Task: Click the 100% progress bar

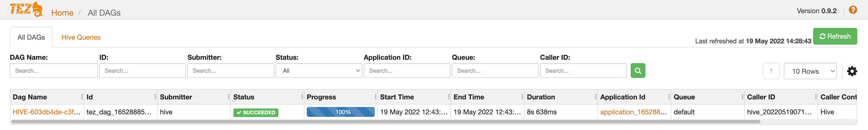Action: tap(340, 112)
